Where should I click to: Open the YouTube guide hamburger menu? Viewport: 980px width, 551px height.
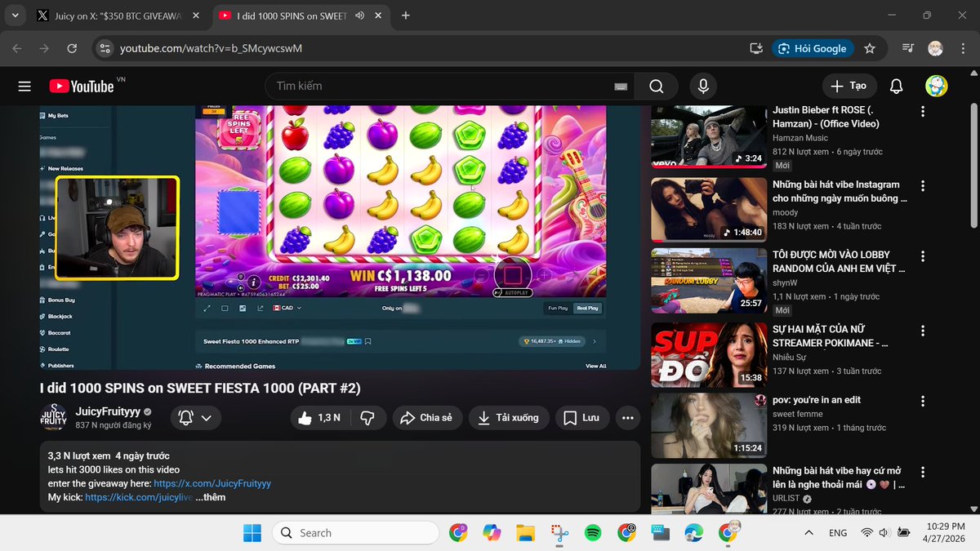click(x=24, y=86)
